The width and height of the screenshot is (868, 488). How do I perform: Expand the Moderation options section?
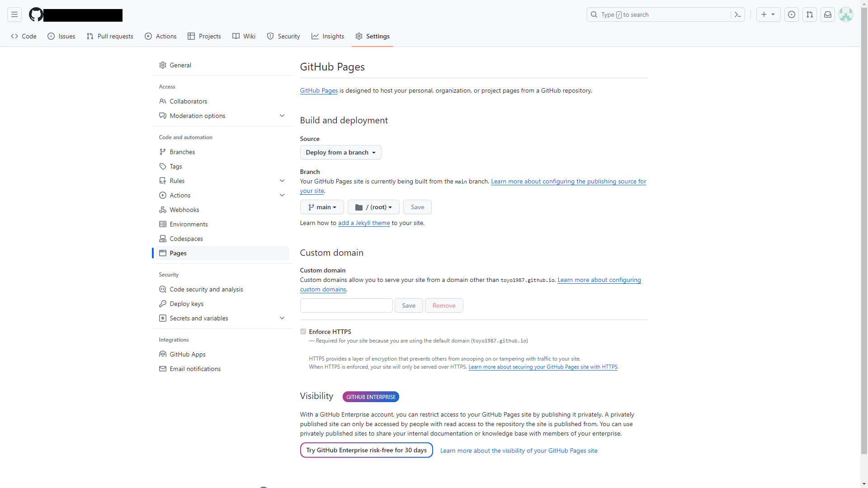tap(197, 116)
